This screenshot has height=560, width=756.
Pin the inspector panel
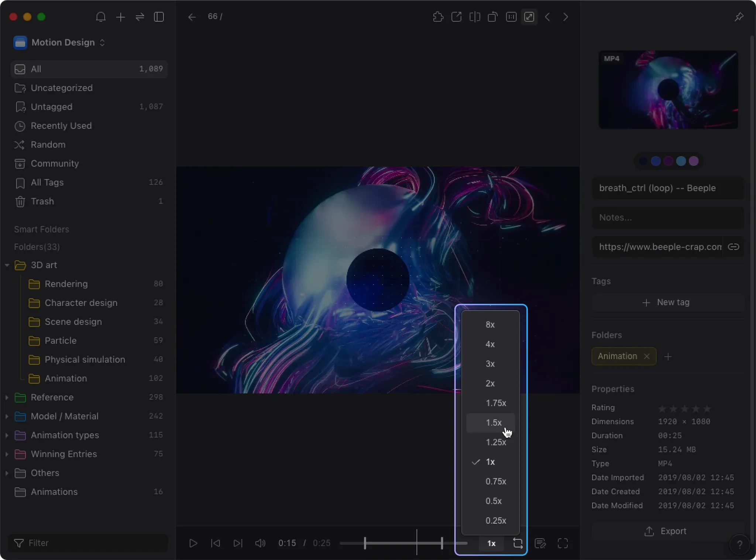[x=739, y=17]
